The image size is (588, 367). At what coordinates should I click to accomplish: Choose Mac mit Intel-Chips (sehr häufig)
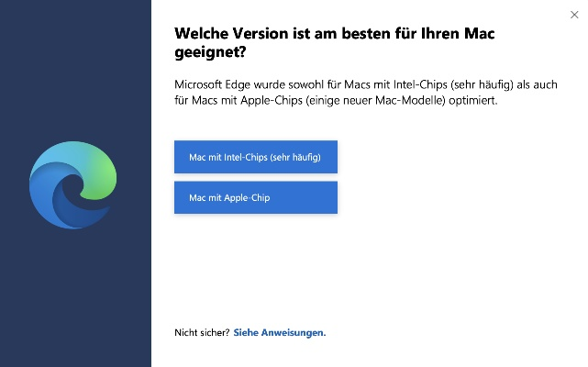coord(256,157)
